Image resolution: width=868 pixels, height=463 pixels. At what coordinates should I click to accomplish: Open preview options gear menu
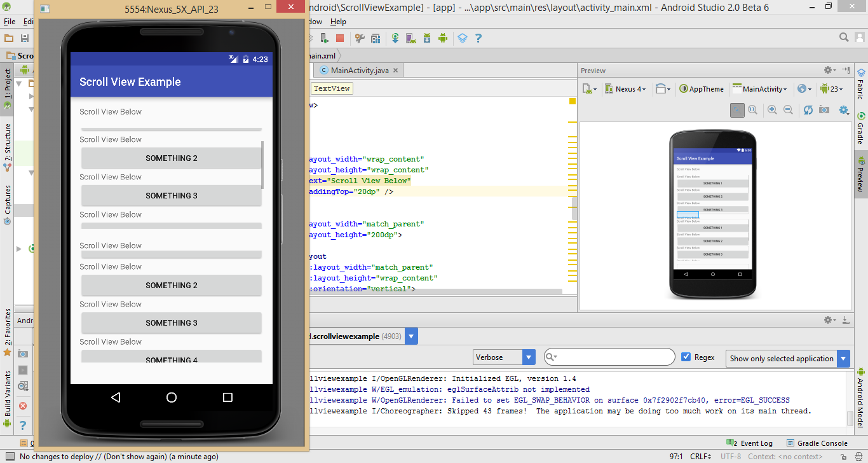843,109
